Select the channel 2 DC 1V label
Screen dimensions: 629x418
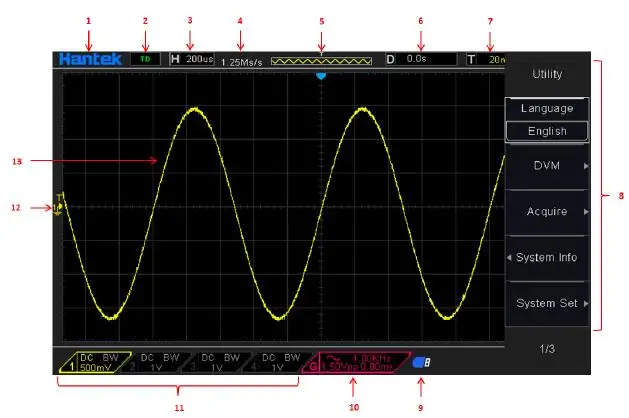(156, 362)
